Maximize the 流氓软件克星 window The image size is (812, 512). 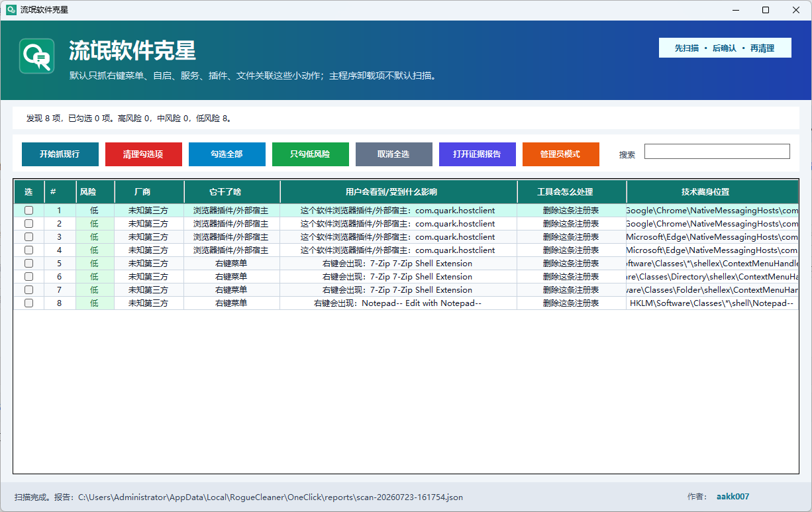[x=766, y=10]
